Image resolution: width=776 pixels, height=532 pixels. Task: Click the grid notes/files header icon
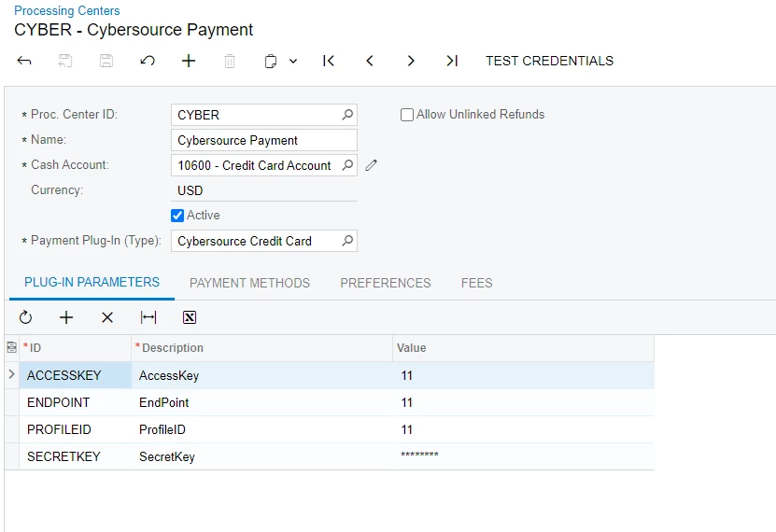pos(12,347)
